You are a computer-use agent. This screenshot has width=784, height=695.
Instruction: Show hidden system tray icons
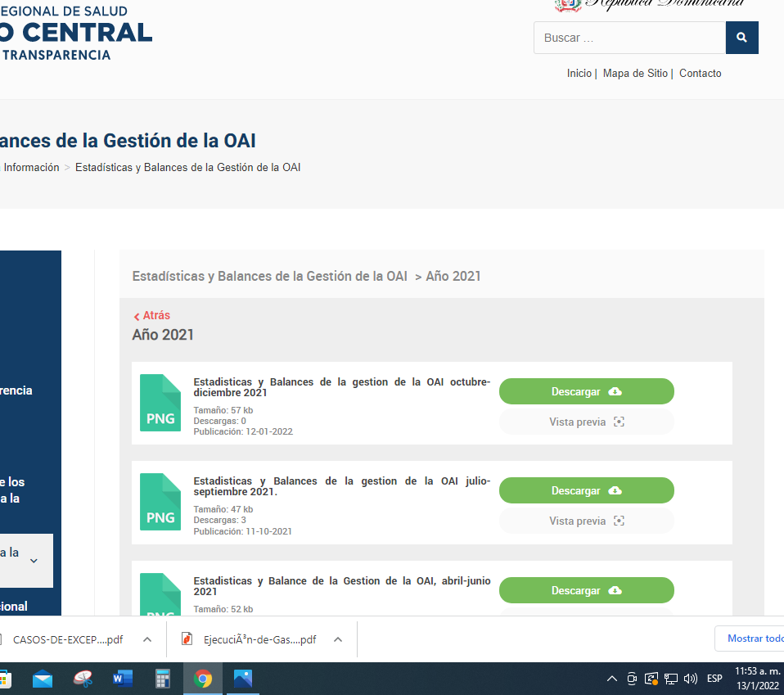point(611,679)
